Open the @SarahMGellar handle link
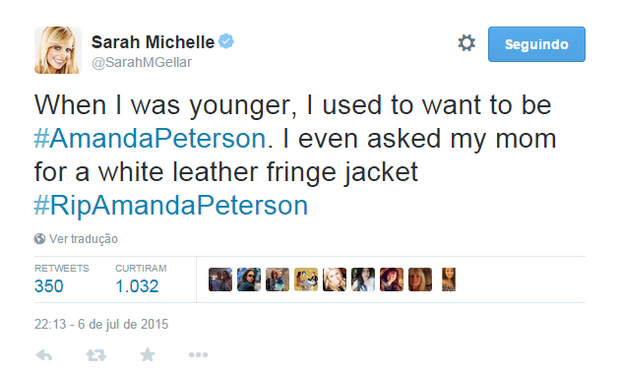Image resolution: width=620 pixels, height=373 pixels. click(x=142, y=62)
